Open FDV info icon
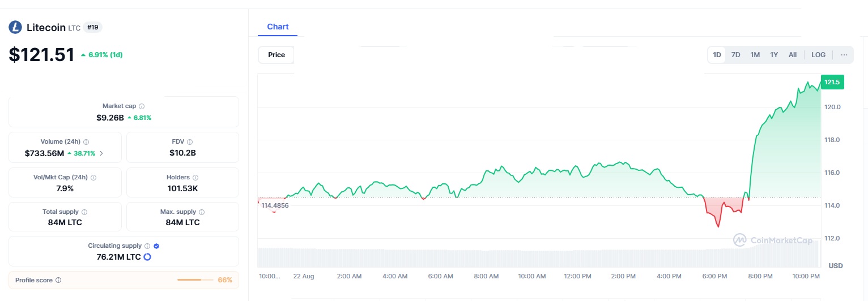Viewport: 868px width, 301px height. tap(190, 142)
